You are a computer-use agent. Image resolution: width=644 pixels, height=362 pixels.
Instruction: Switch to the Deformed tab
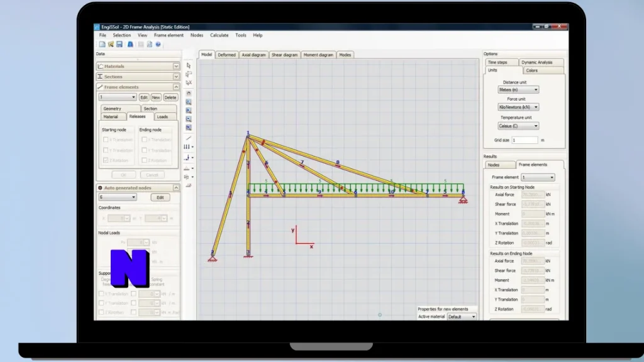(226, 55)
